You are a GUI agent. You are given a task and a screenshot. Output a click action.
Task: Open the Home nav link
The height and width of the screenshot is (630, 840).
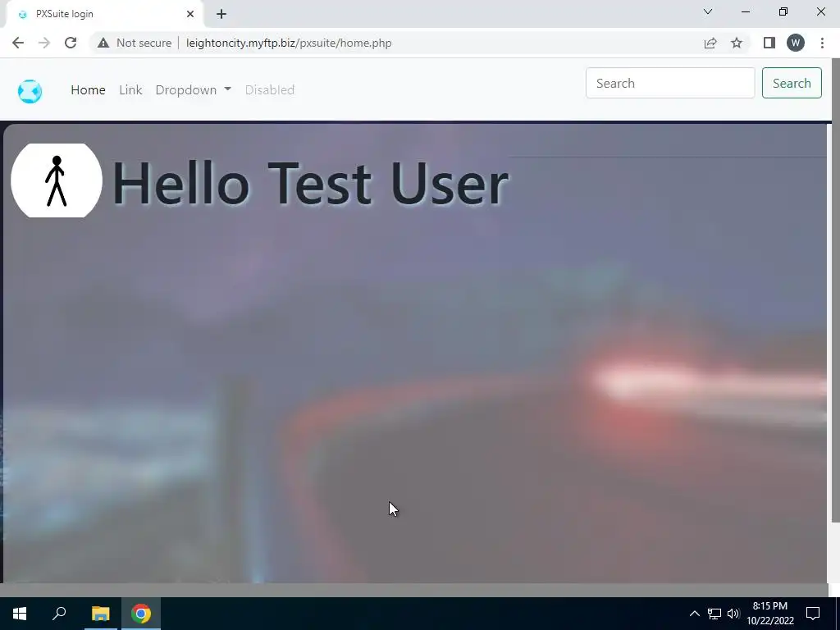(x=88, y=90)
